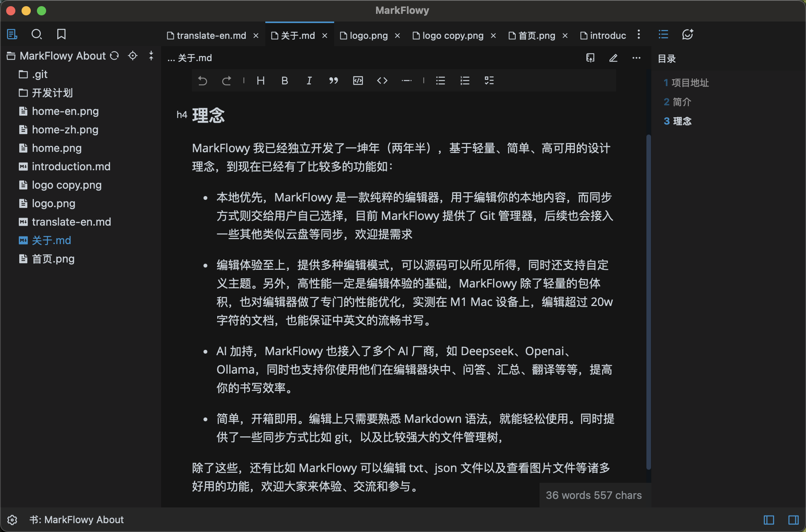
Task: Jump to 项目地址 heading in the outline
Action: pos(690,83)
